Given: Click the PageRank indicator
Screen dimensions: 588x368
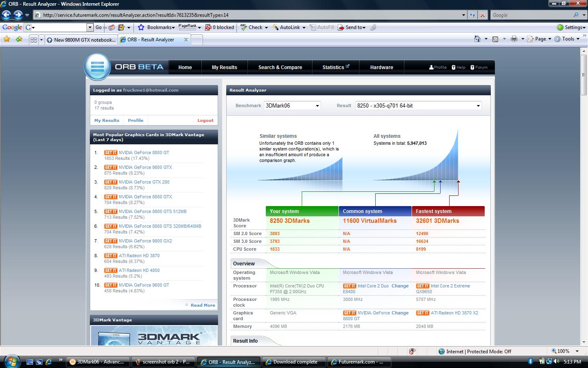Looking at the screenshot, I should pos(187,27).
